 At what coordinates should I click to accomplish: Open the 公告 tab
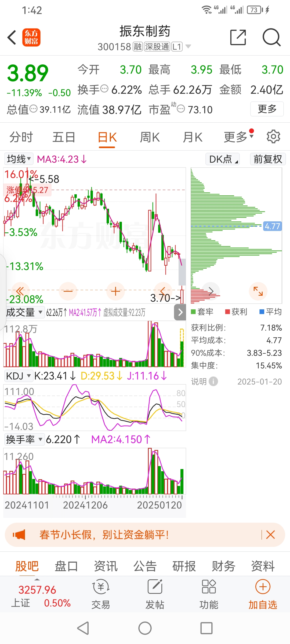(145, 566)
